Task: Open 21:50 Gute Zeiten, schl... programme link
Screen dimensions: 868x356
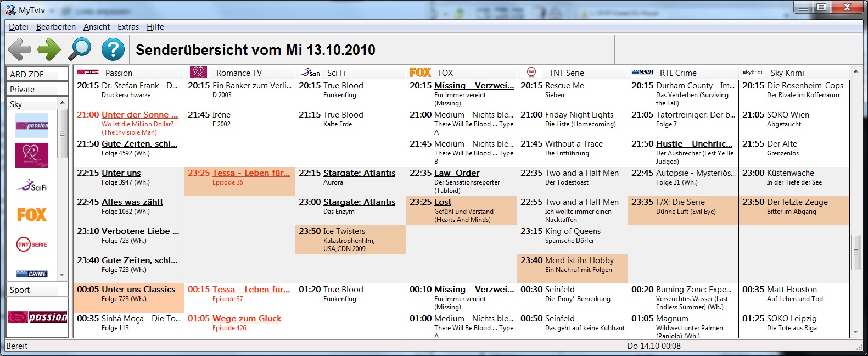Action: 139,144
